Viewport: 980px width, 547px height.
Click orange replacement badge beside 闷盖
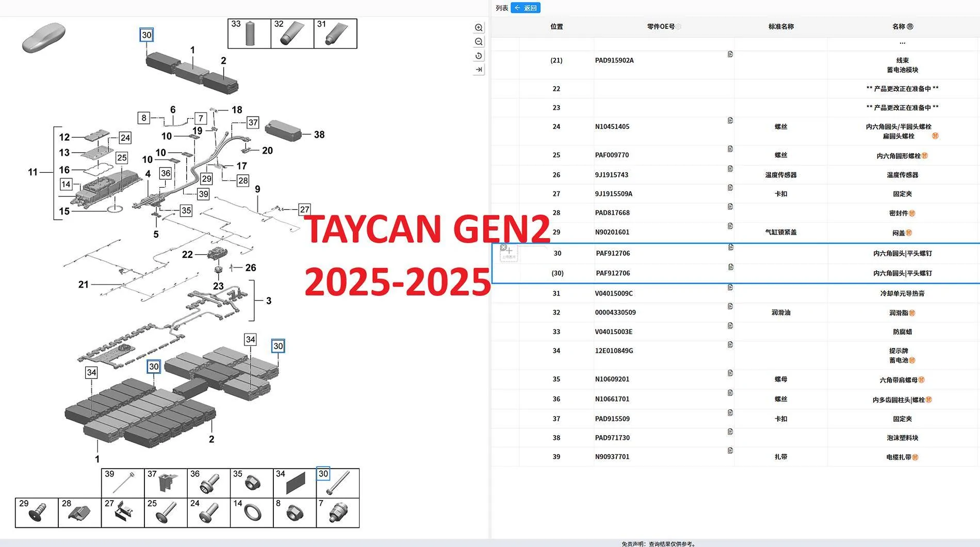tap(909, 233)
